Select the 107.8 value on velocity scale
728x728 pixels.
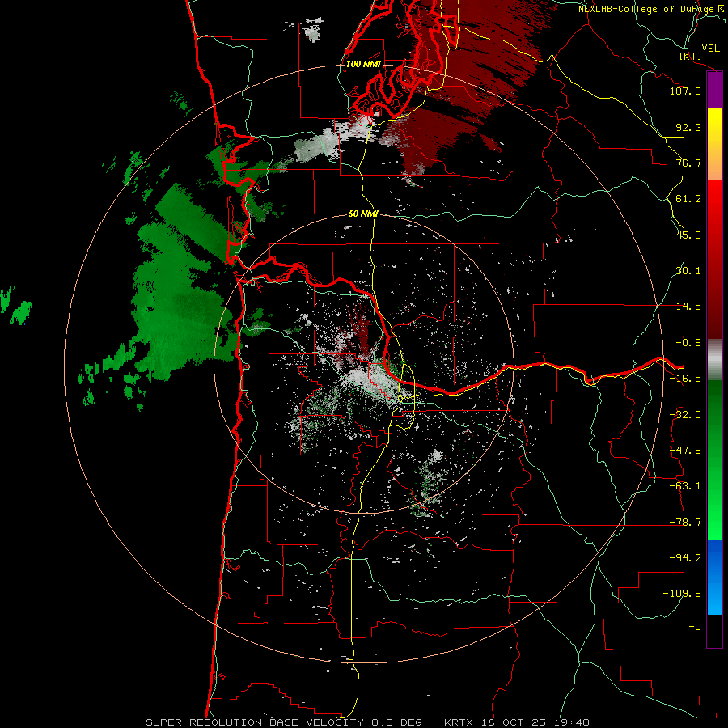[685, 91]
